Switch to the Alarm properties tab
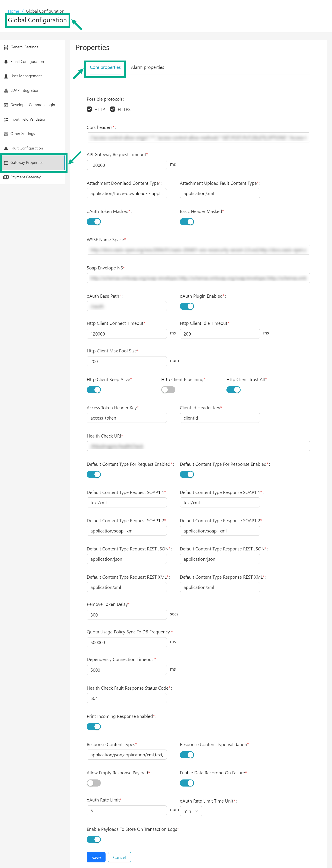332x868 pixels. 147,67
